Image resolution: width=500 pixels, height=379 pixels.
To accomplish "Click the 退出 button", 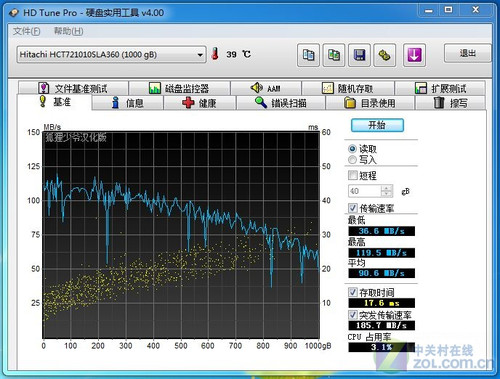I will click(x=467, y=53).
